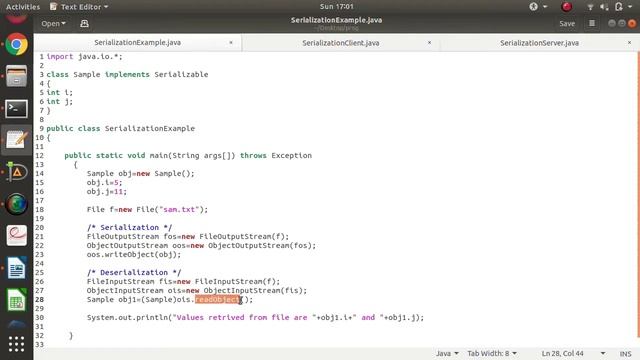The height and width of the screenshot is (360, 640).
Task: Switch to SerializationClient.java tab
Action: [341, 43]
